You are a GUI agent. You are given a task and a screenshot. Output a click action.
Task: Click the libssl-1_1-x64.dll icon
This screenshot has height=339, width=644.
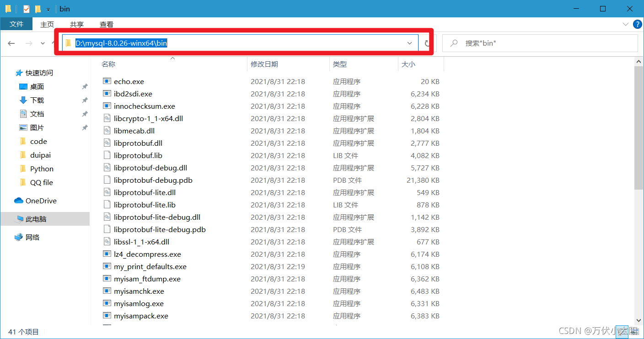coord(107,242)
